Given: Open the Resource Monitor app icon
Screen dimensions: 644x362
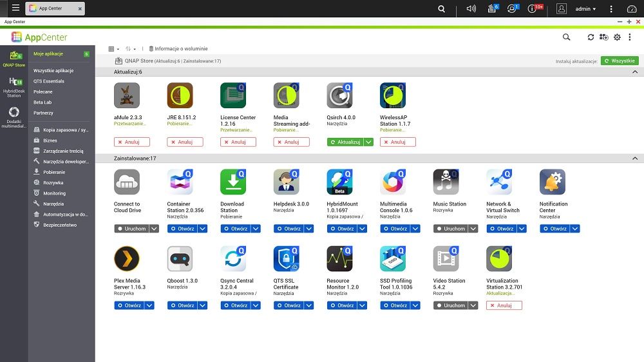Looking at the screenshot, I should point(339,259).
